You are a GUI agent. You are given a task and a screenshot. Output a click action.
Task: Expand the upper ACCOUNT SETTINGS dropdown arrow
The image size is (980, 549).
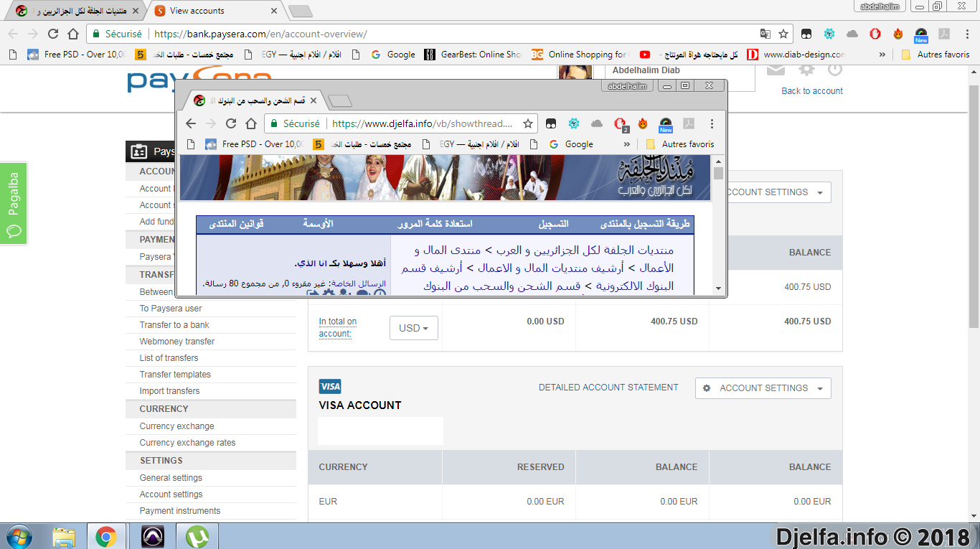point(821,192)
